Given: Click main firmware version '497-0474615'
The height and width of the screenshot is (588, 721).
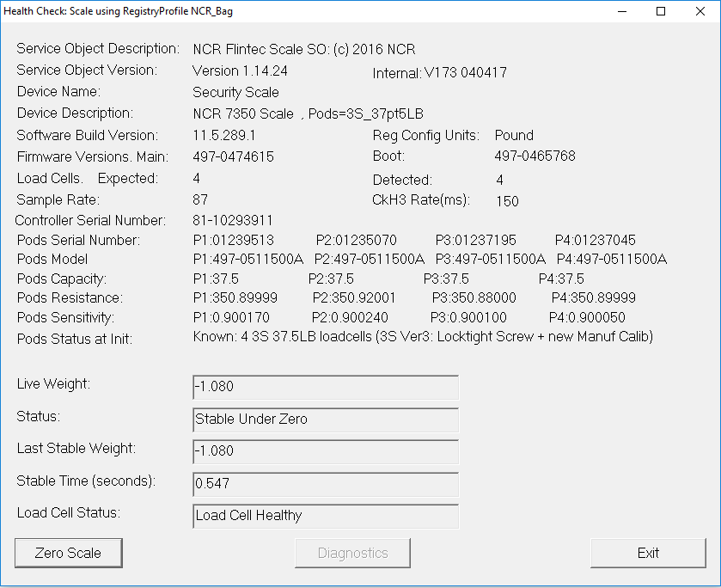Looking at the screenshot, I should (233, 156).
